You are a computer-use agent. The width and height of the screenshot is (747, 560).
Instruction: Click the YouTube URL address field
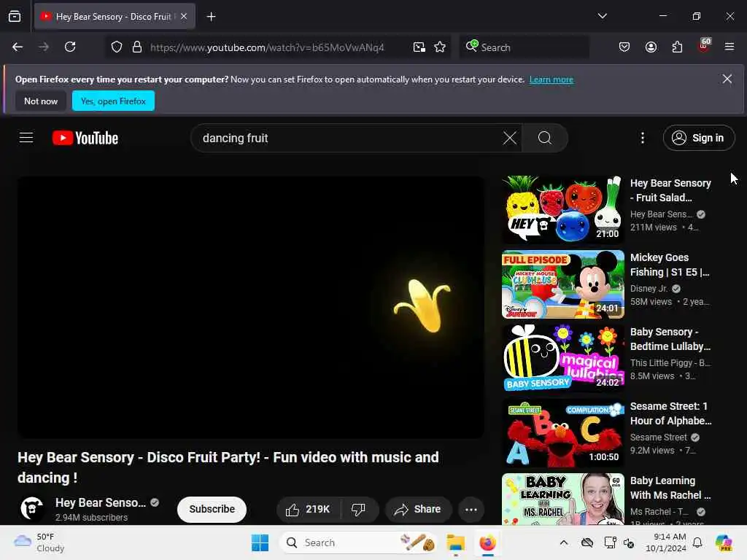[267, 47]
